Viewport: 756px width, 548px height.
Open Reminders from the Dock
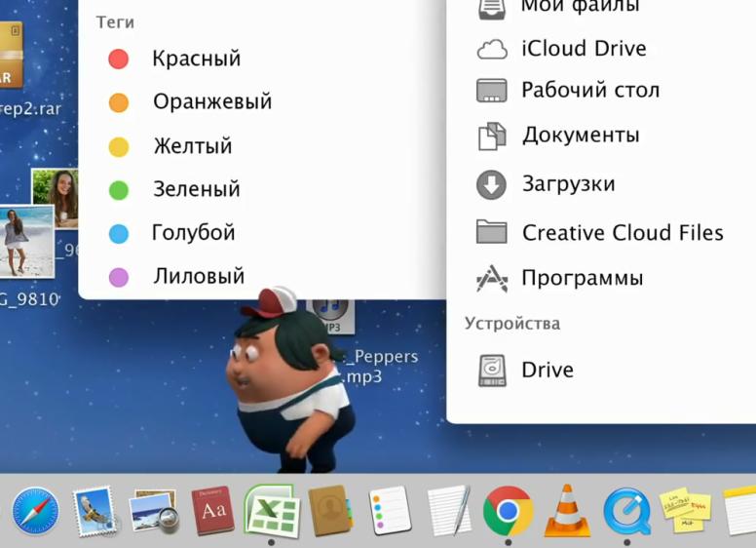point(390,511)
